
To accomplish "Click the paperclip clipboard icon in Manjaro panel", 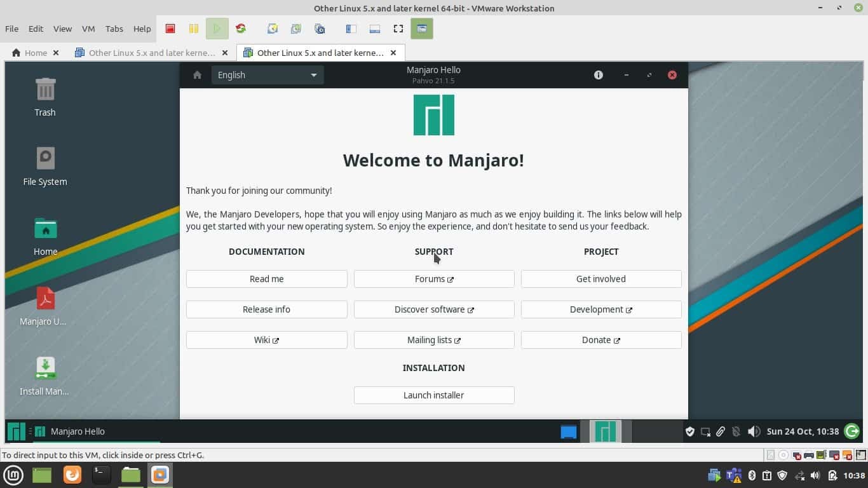I will (721, 431).
